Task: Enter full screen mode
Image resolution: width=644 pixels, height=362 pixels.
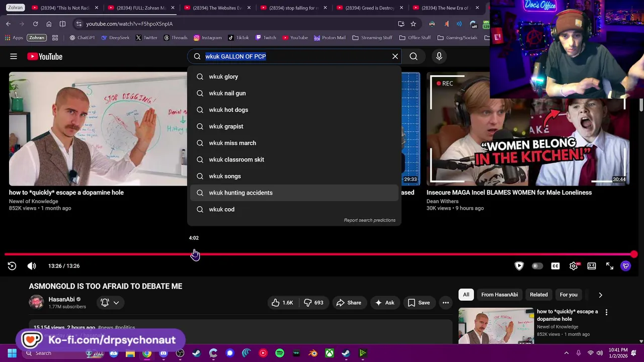Action: pos(610,266)
